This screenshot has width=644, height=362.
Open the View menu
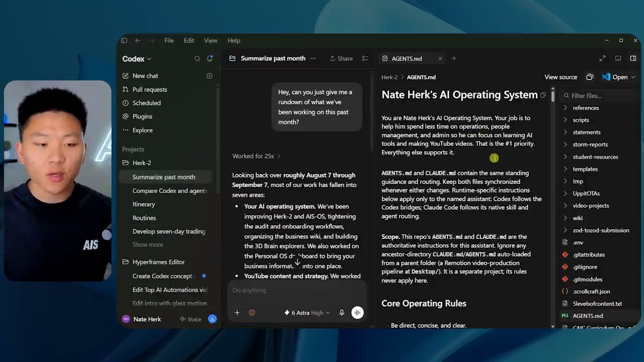tap(211, 41)
